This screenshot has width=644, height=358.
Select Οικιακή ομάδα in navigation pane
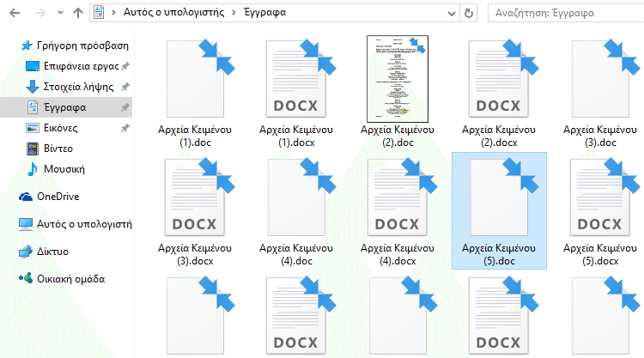tap(62, 279)
